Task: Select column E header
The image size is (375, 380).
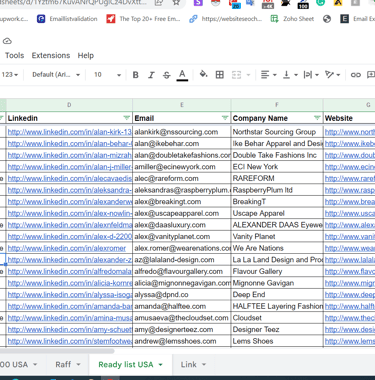Action: pos(182,105)
